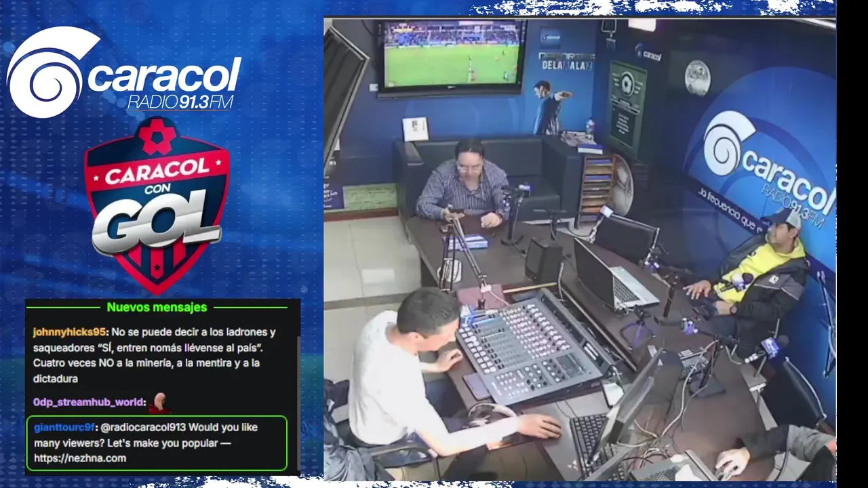The image size is (868, 488).
Task: Click the @radiocaracol913 mention
Action: 142,428
